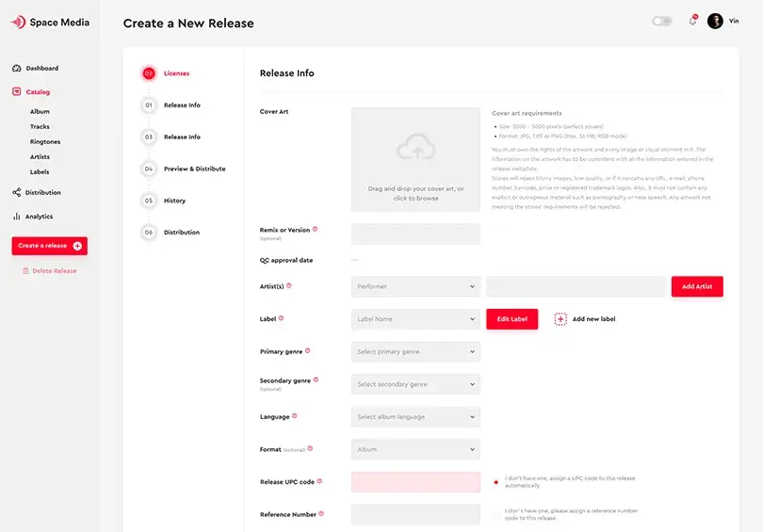Open the user profile avatar
This screenshot has height=532, width=763.
(715, 21)
